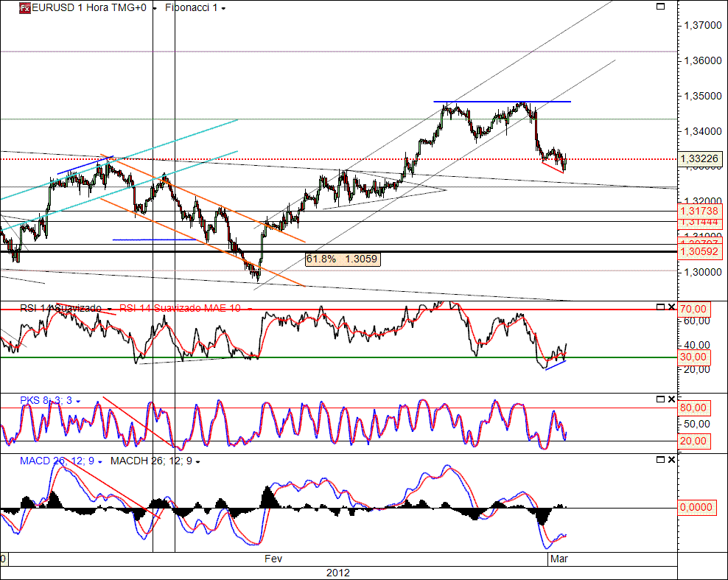This screenshot has height=580, width=728.
Task: Click the RSI 70,00 level tag
Action: tap(694, 309)
